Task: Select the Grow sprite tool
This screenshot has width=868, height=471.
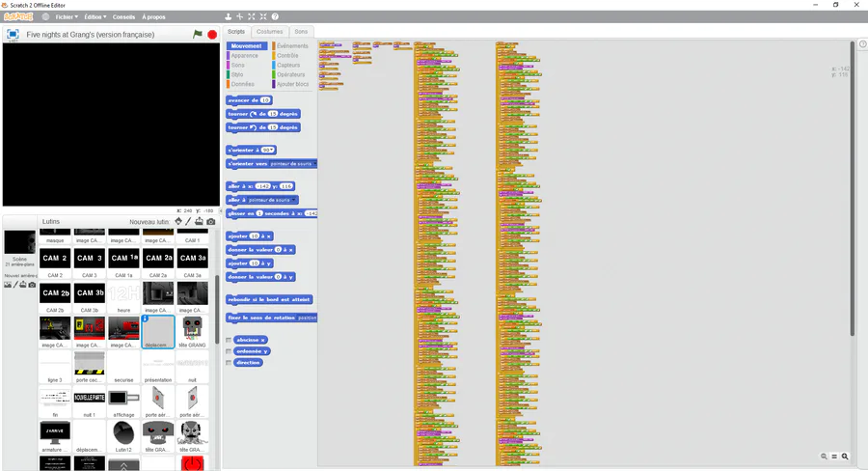Action: click(x=252, y=16)
